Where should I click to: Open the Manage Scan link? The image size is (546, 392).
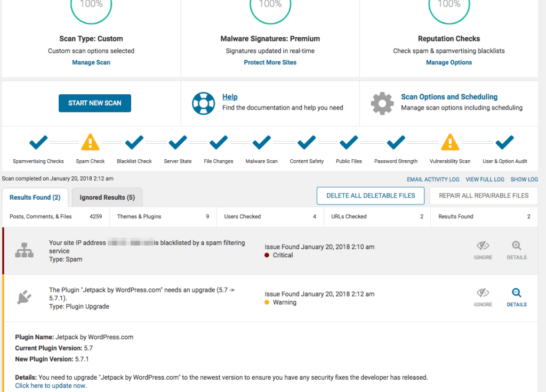pos(91,62)
